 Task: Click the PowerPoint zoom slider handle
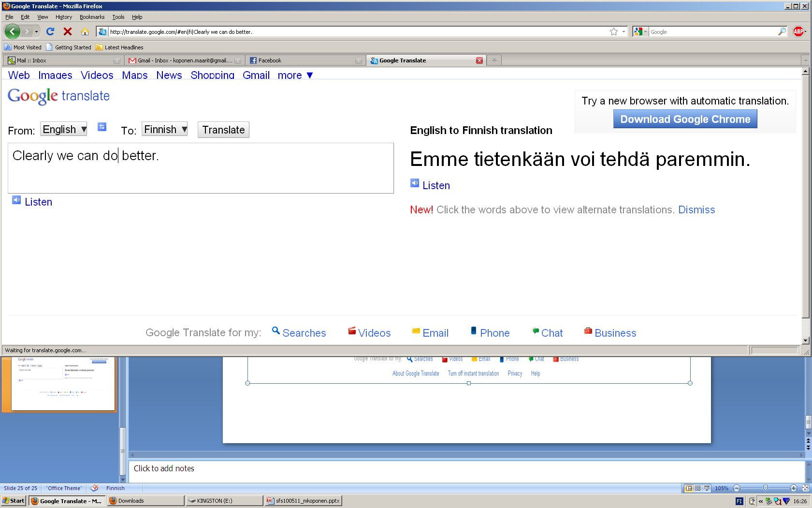pos(765,488)
